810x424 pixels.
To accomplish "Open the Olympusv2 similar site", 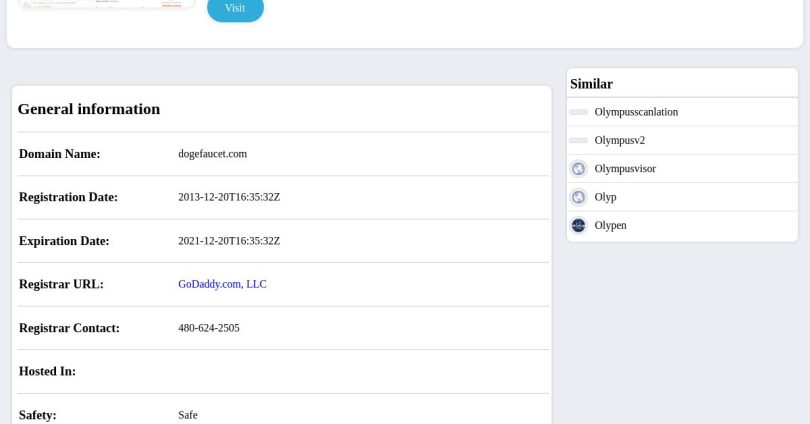I will (619, 140).
